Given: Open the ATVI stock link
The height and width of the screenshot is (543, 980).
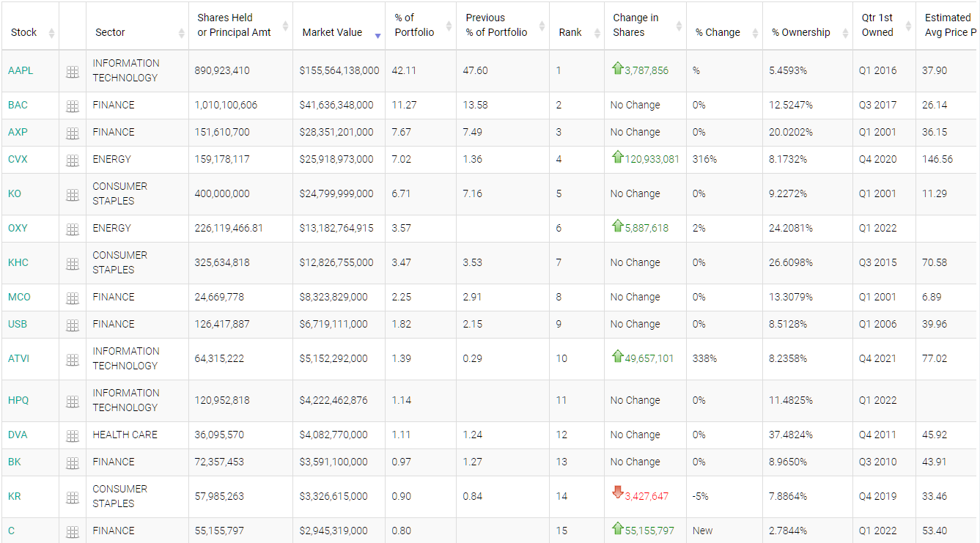Looking at the screenshot, I should [18, 358].
